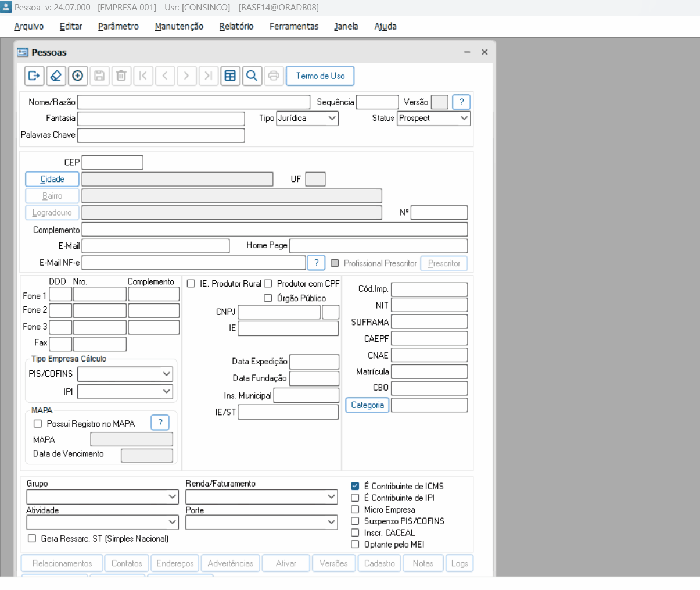Click the Termo de Uso button
The image size is (700, 590).
pos(320,76)
